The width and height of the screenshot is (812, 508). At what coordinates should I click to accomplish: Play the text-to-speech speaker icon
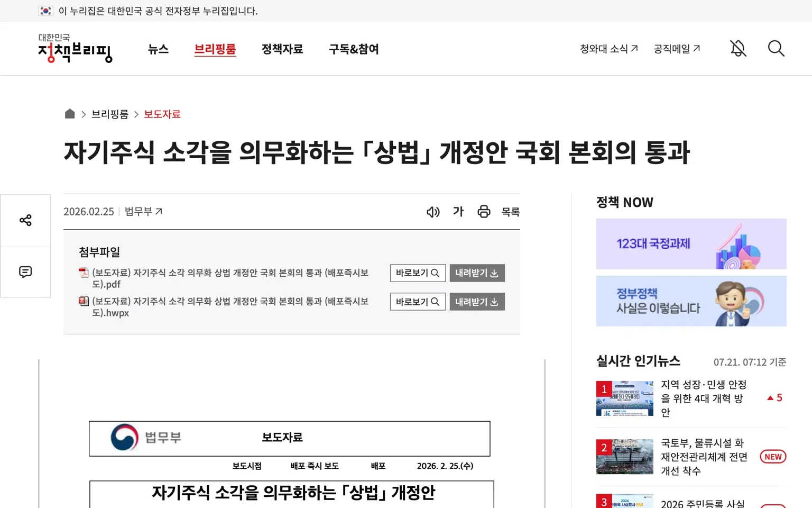pos(433,212)
